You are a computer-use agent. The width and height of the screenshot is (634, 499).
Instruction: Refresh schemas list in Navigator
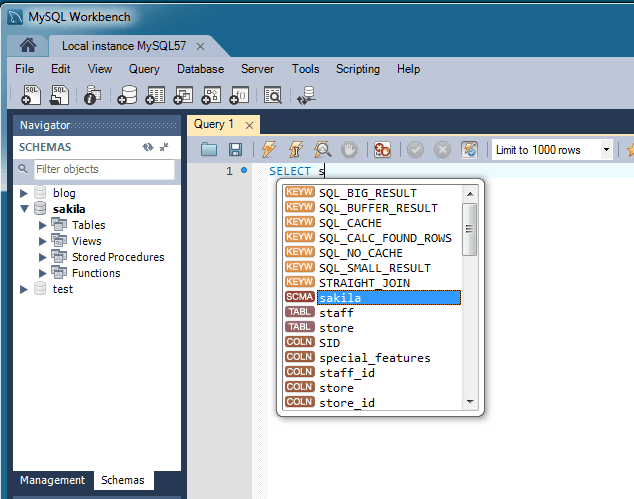point(148,147)
